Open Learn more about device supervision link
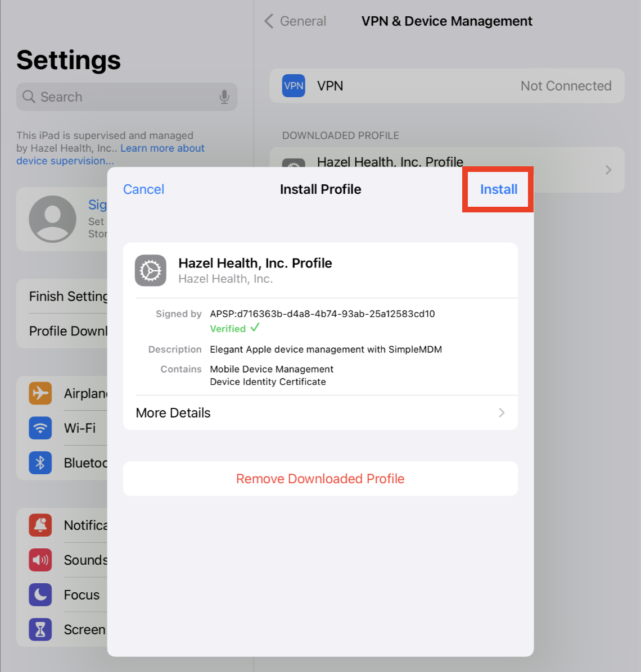The image size is (641, 672). [x=110, y=155]
